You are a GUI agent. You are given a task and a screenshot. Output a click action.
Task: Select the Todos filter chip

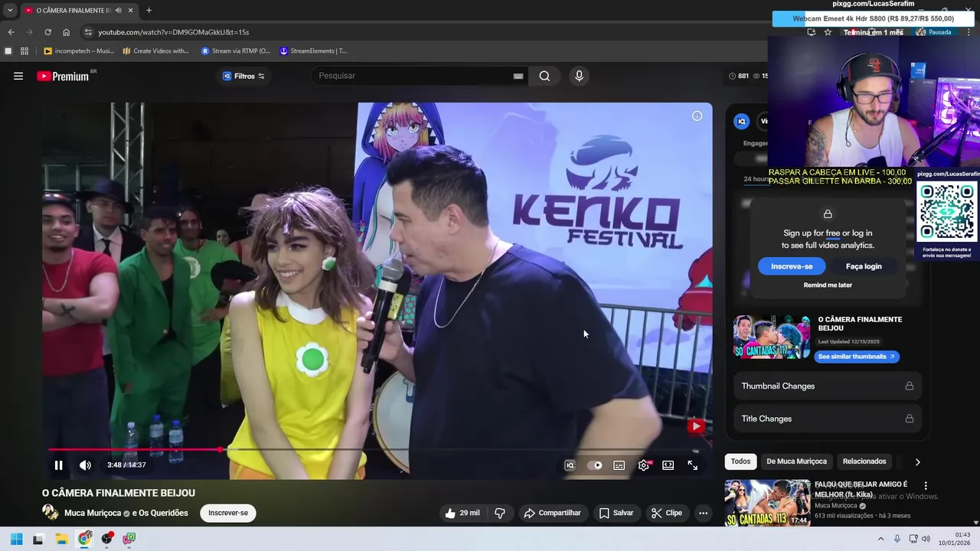[740, 461]
